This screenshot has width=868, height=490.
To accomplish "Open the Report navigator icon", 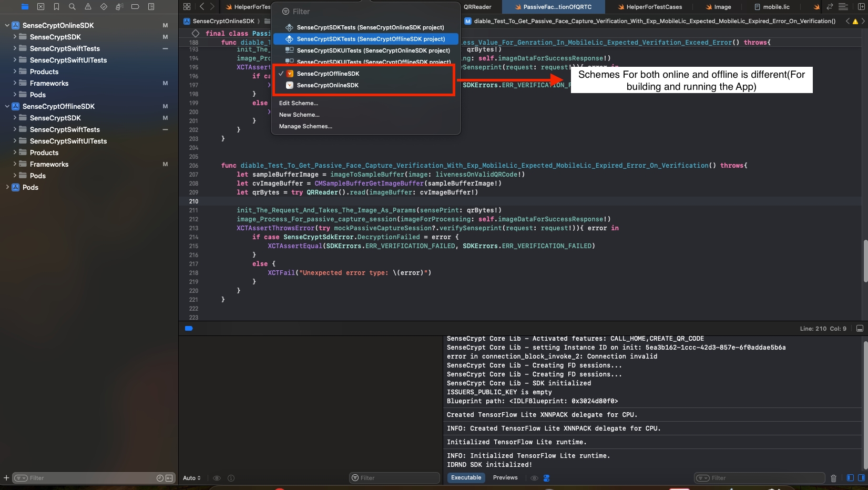I will click(x=151, y=7).
